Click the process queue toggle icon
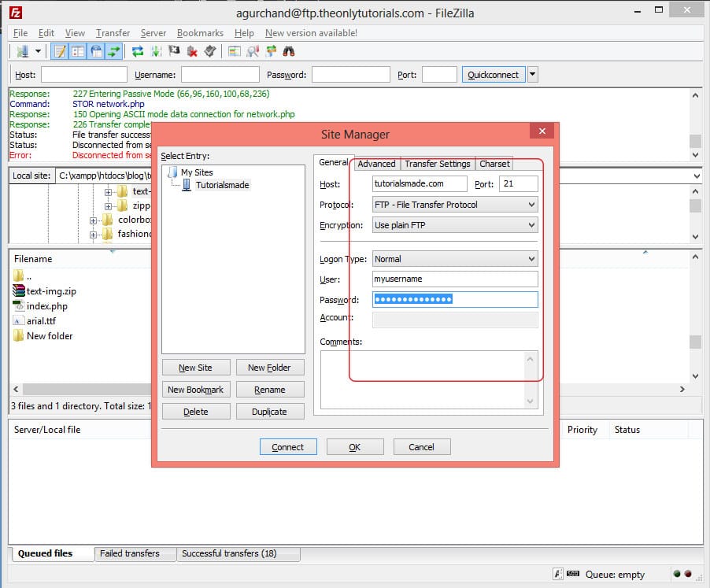The image size is (710, 588). [157, 51]
